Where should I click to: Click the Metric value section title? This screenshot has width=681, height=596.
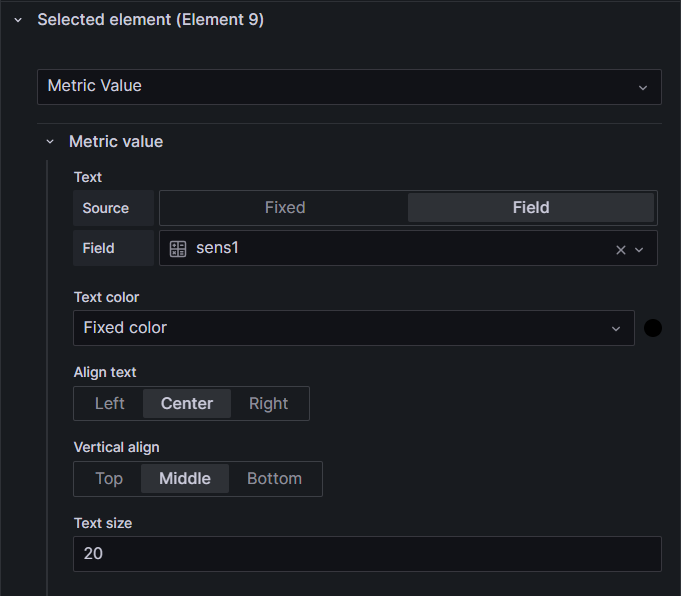116,142
